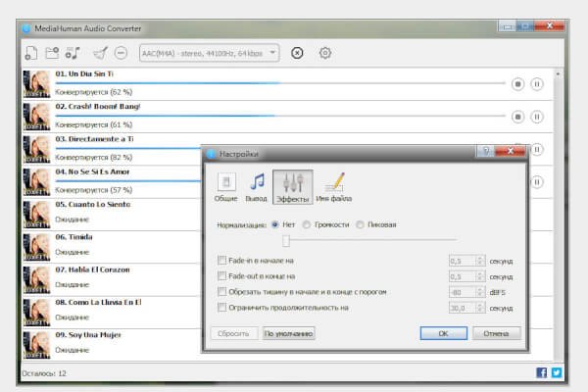Image resolution: width=588 pixels, height=392 pixels.
Task: Click the add file icon in toolbar
Action: [30, 53]
